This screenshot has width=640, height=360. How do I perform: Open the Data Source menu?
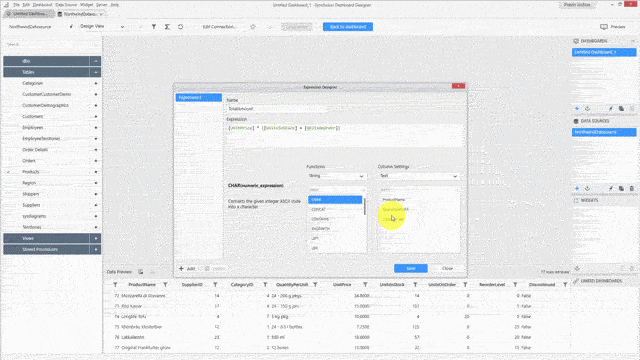66,5
